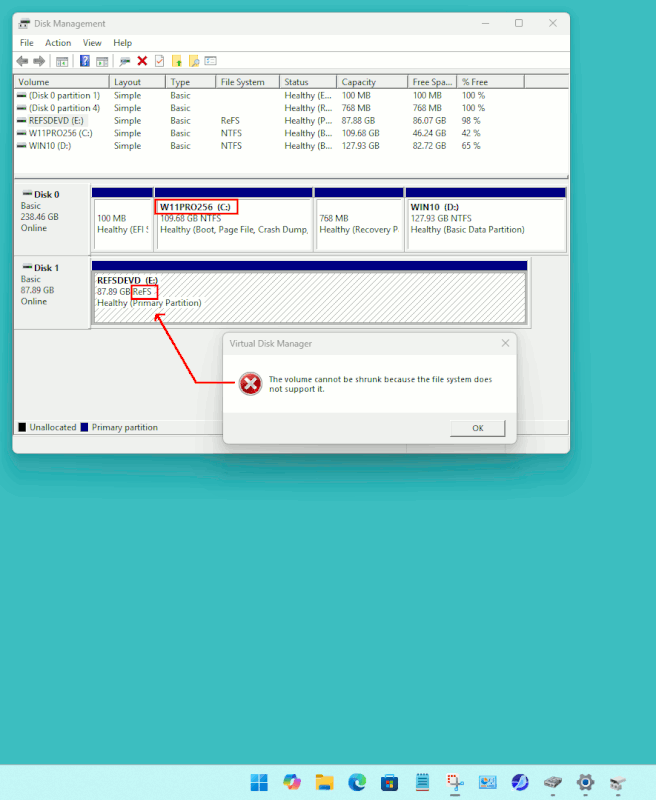This screenshot has width=656, height=800.
Task: Open the View menu
Action: tap(92, 43)
